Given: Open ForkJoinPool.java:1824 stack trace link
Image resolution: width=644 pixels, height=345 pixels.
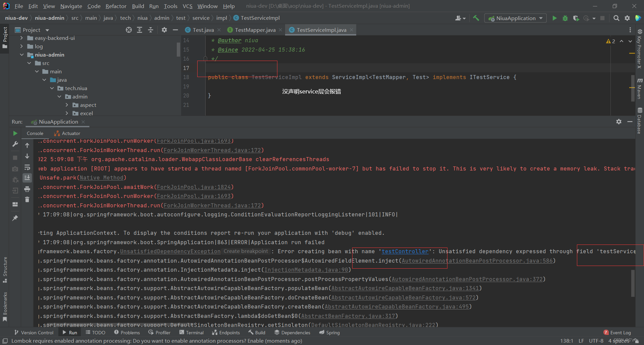Looking at the screenshot, I should click(194, 187).
